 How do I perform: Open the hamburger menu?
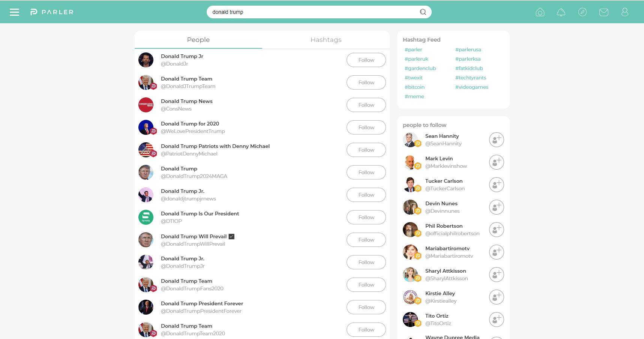(14, 12)
